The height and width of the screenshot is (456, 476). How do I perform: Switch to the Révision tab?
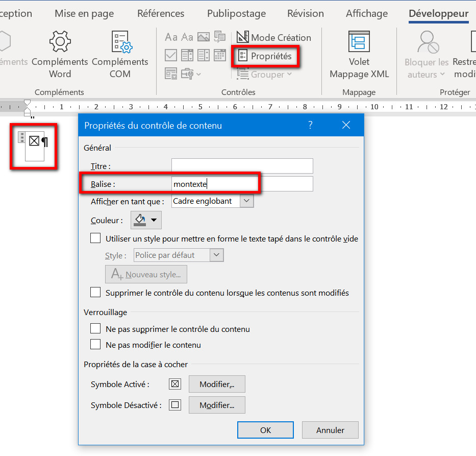[305, 14]
